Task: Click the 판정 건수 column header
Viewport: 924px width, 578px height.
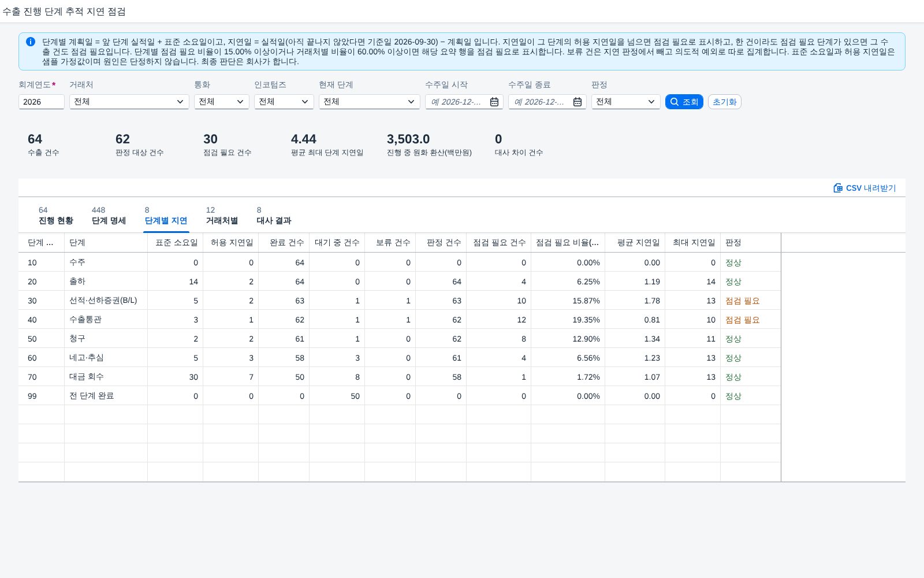Action: tap(441, 243)
